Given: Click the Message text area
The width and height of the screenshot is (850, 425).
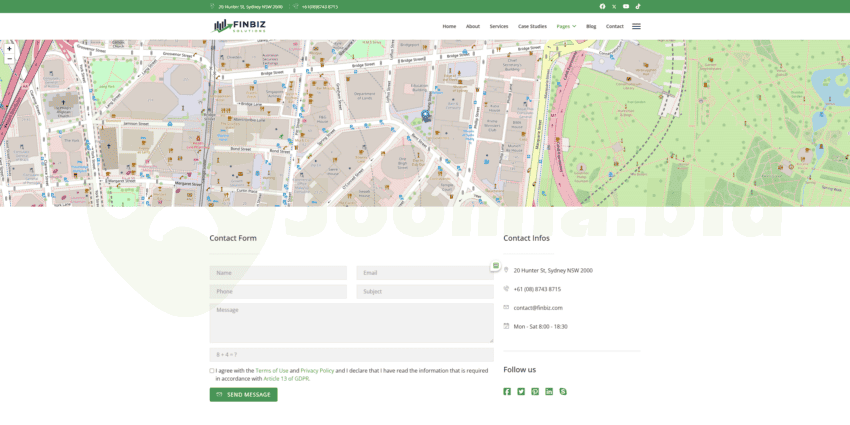Looking at the screenshot, I should 351,323.
